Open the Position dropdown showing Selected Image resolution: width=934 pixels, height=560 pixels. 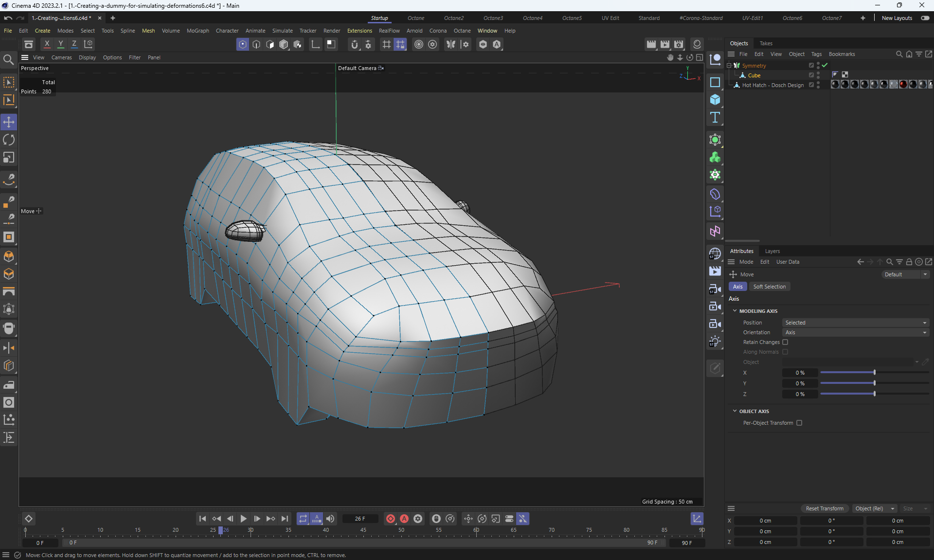(x=855, y=323)
